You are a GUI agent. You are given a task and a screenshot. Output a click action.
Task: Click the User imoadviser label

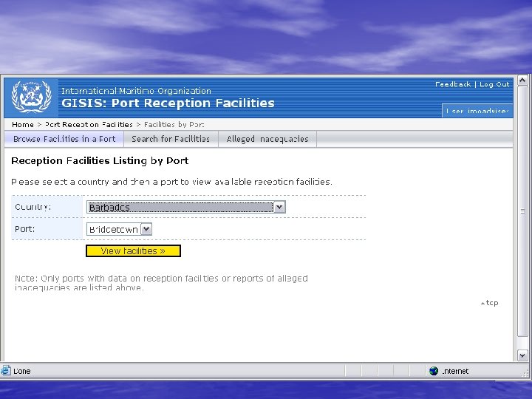coord(477,111)
